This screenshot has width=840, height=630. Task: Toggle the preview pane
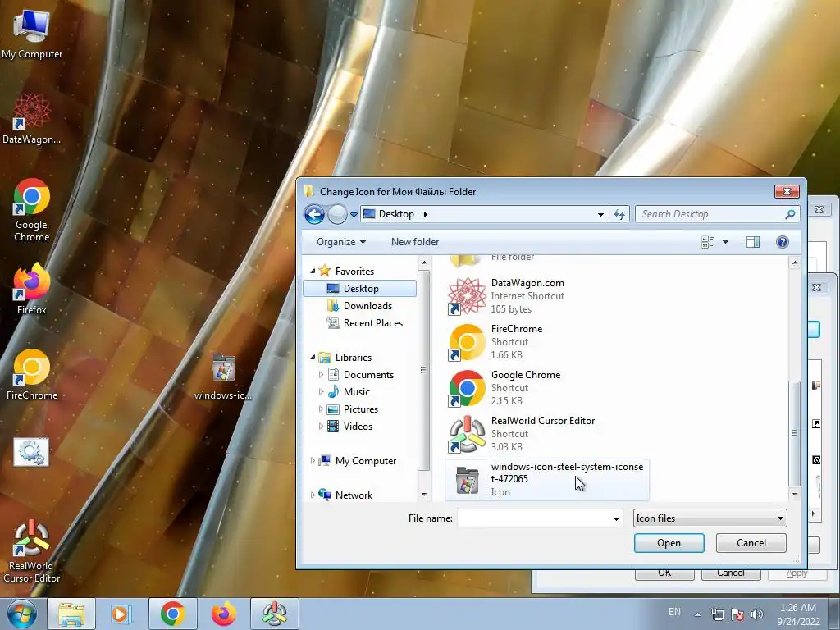753,242
